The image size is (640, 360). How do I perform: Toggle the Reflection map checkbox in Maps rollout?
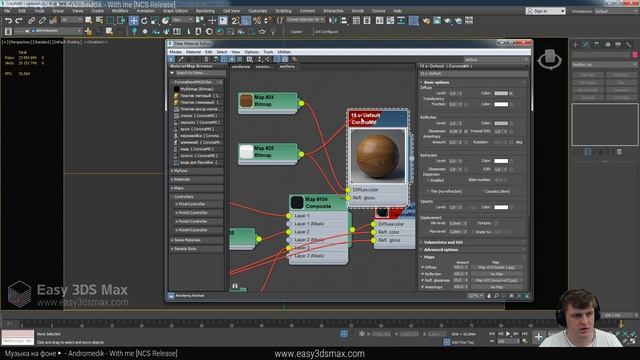[x=422, y=274]
